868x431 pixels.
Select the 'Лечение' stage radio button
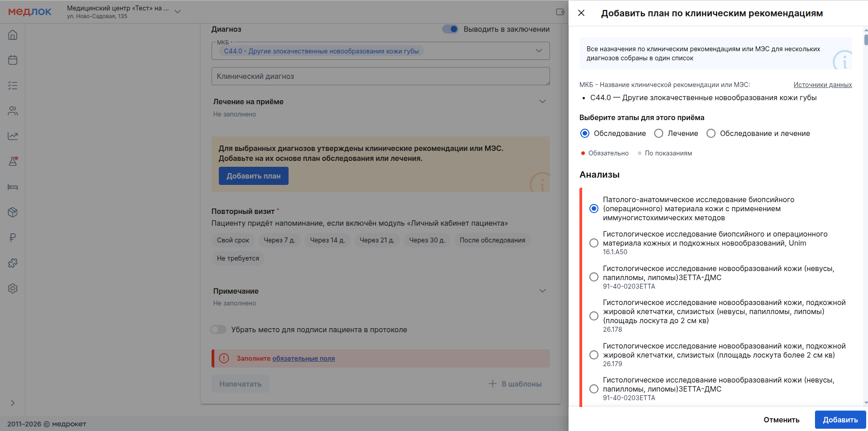click(659, 133)
